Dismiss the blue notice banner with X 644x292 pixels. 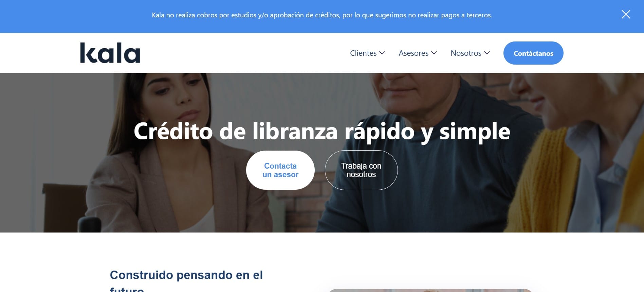(626, 14)
